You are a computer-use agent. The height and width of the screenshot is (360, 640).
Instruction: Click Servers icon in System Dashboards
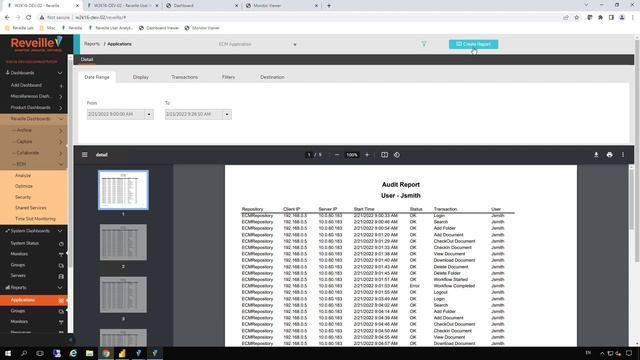(x=61, y=276)
